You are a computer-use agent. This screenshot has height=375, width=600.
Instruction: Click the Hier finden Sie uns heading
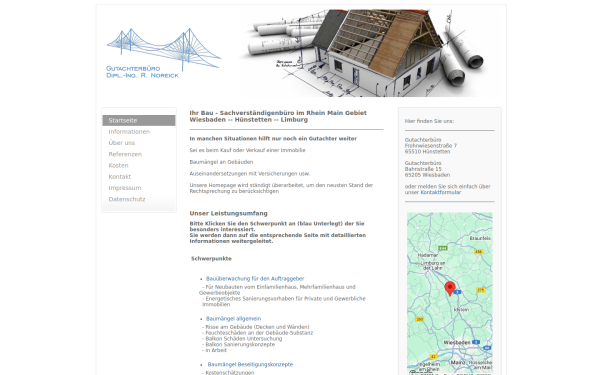coord(429,121)
